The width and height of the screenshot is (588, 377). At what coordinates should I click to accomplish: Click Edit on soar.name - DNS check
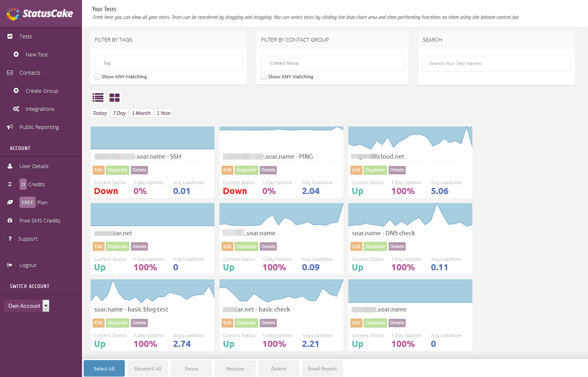[x=356, y=246]
